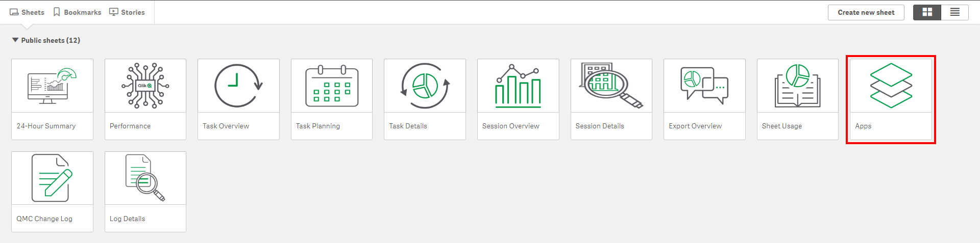
Task: Click the Session Overview sheet title
Action: (510, 126)
